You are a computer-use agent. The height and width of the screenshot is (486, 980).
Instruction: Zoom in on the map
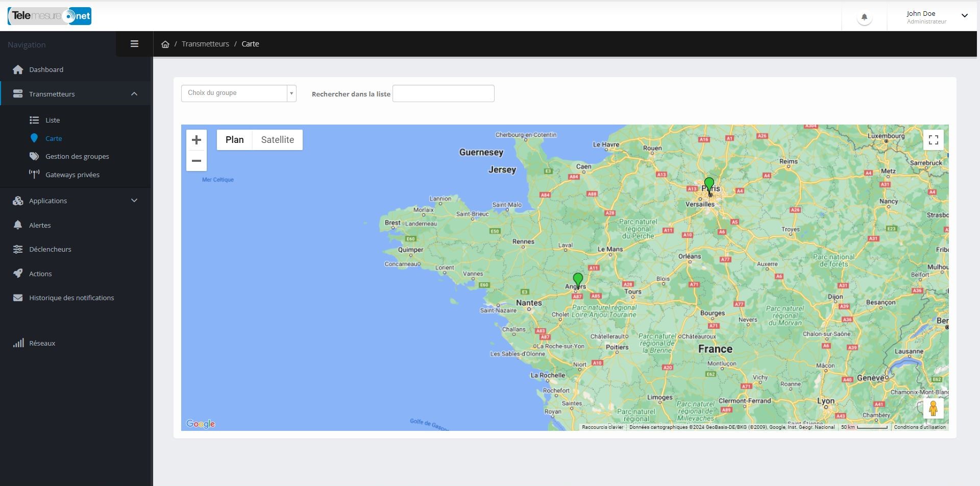pyautogui.click(x=197, y=140)
